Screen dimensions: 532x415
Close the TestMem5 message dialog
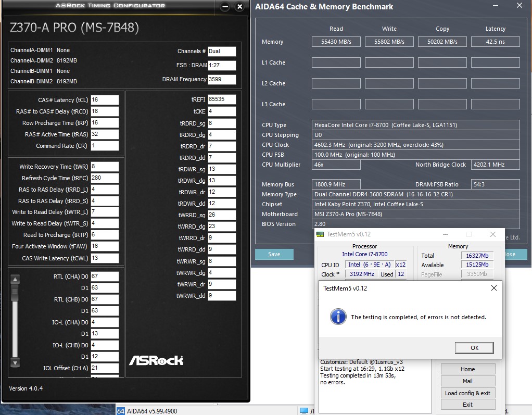point(493,288)
